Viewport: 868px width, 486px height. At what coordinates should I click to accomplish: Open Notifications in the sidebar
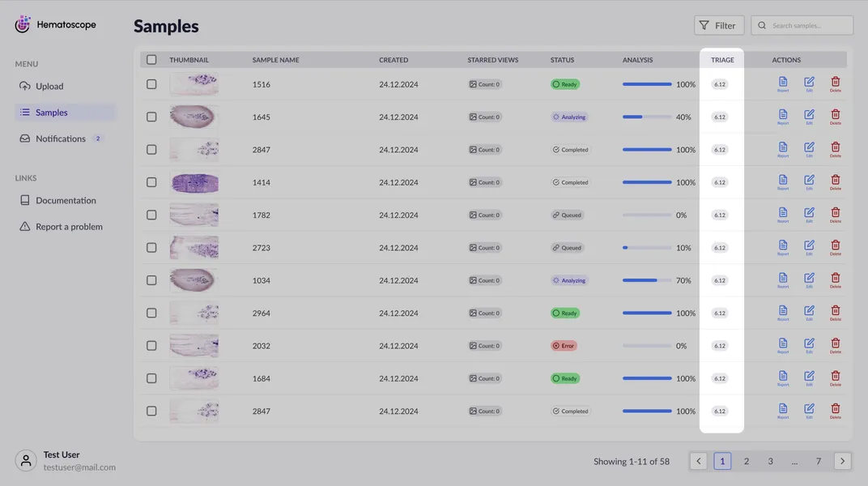pyautogui.click(x=60, y=139)
